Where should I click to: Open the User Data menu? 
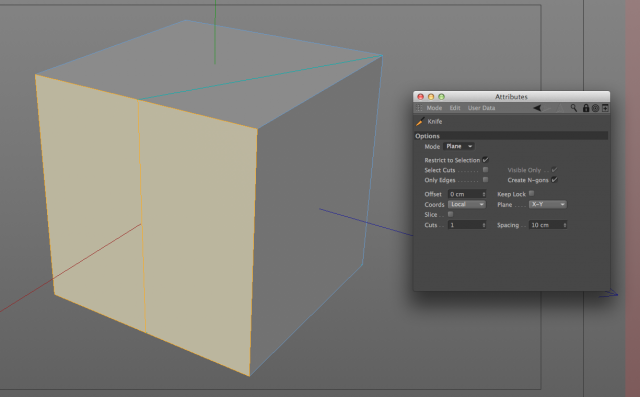(481, 108)
